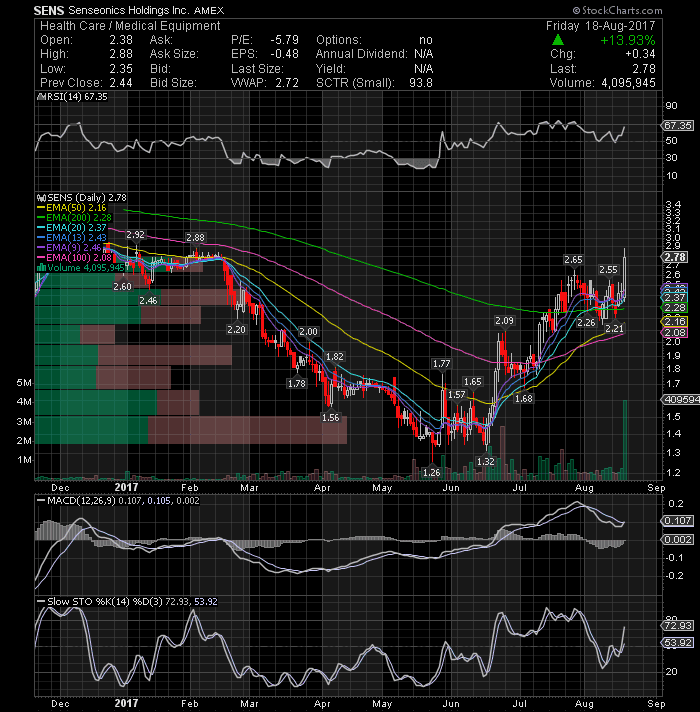The width and height of the screenshot is (700, 712).
Task: Click the green up-arrow change indicator
Action: pyautogui.click(x=558, y=40)
